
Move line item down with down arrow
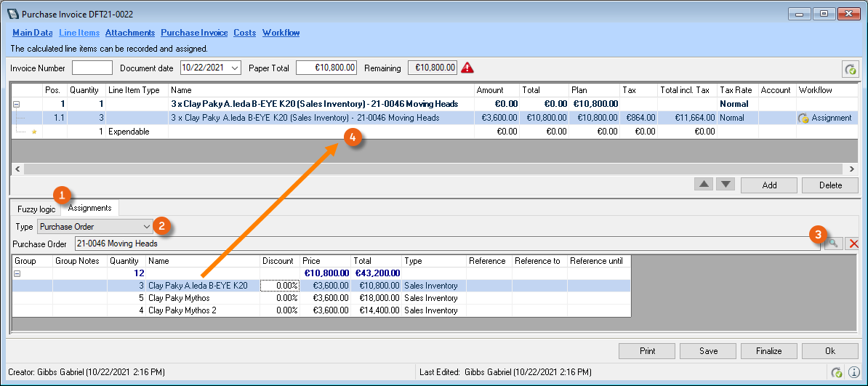[724, 185]
